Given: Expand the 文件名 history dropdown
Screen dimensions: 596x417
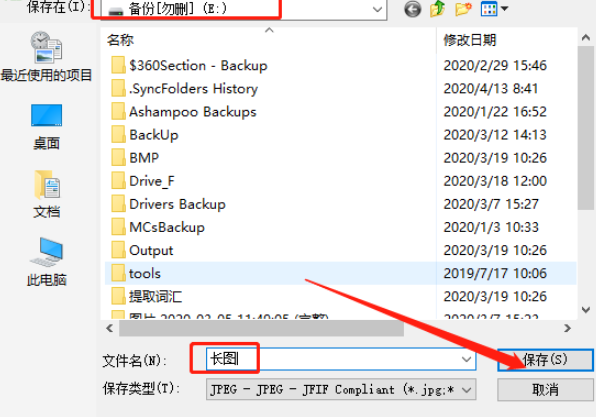Looking at the screenshot, I should click(466, 359).
